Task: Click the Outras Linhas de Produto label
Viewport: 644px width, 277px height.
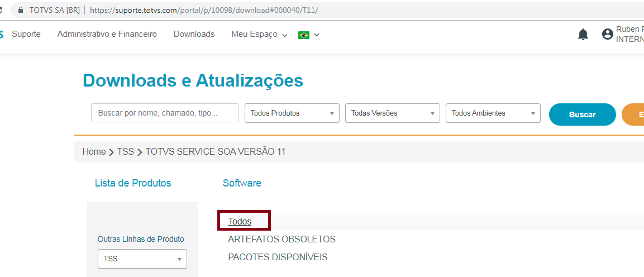Action: coord(141,239)
